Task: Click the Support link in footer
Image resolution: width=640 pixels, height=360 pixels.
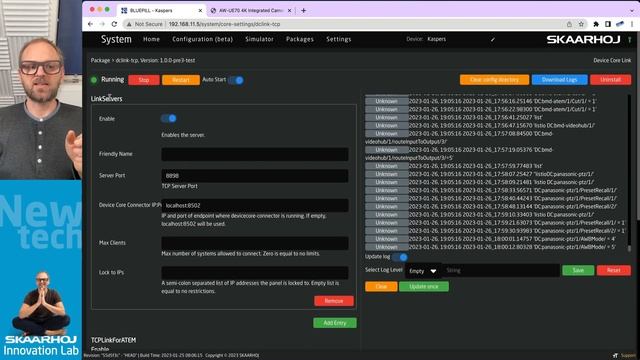Action: pyautogui.click(x=628, y=356)
